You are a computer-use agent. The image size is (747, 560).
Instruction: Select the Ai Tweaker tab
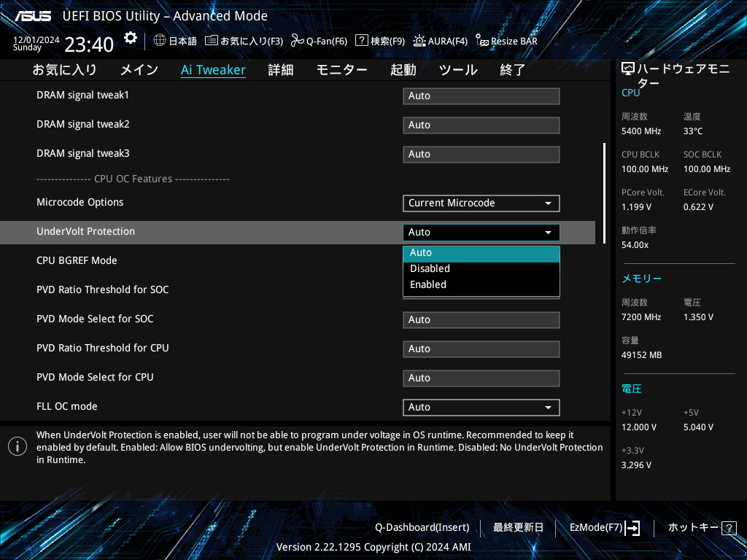(214, 70)
